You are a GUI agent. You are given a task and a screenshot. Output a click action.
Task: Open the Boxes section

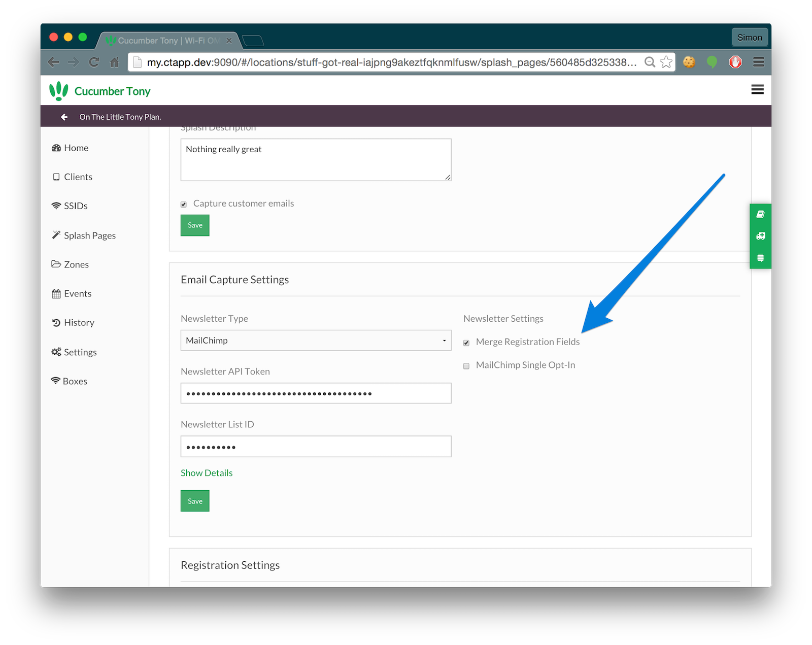click(x=75, y=381)
